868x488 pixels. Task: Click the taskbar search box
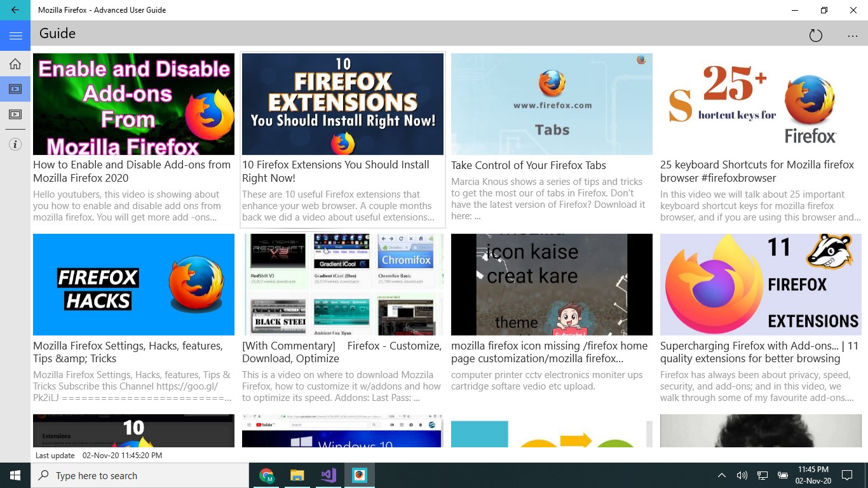coord(140,475)
